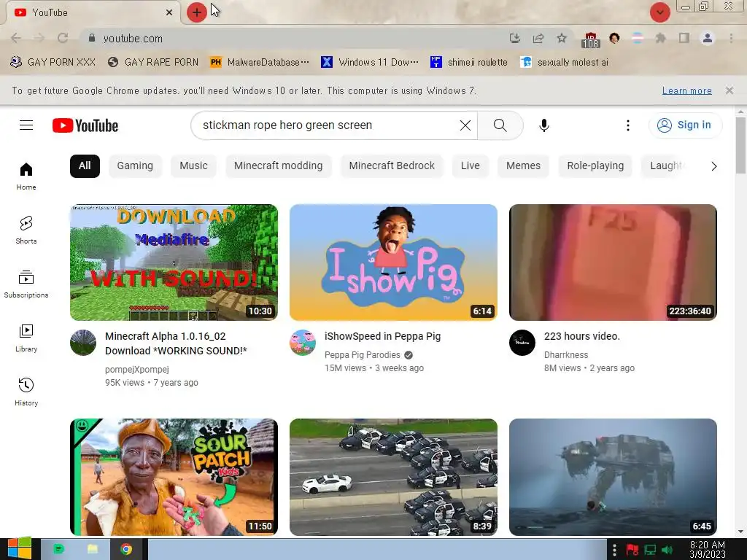
Task: Click the install app icon in address bar
Action: pos(514,38)
